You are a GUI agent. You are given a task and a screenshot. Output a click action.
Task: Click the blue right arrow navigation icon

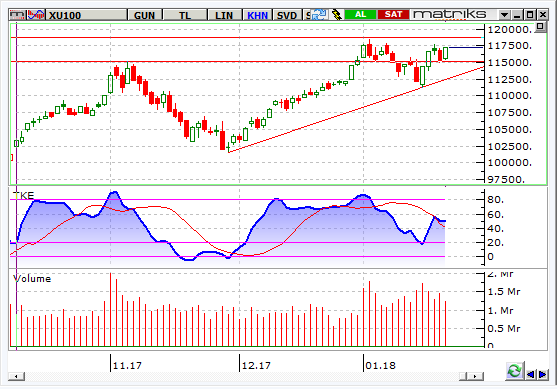point(543,374)
